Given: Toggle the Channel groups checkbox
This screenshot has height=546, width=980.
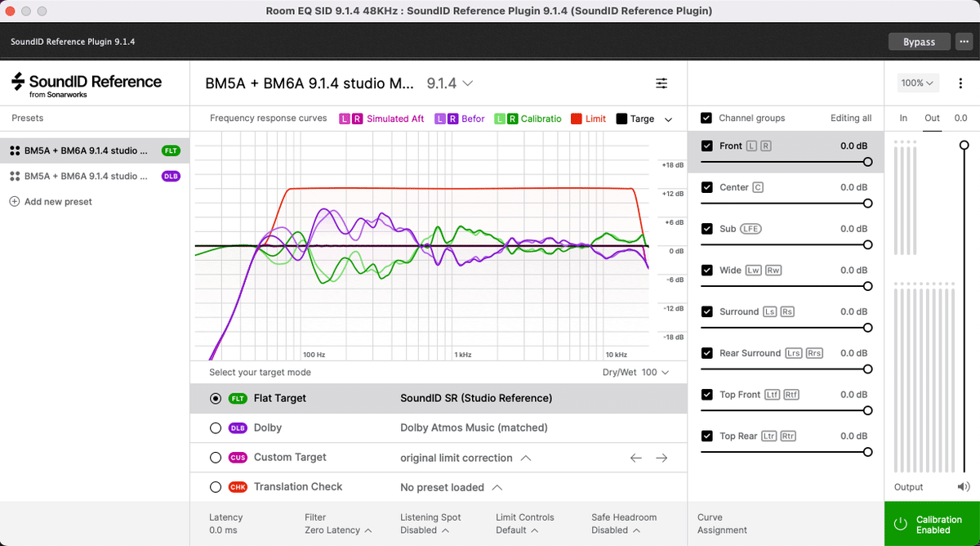Looking at the screenshot, I should click(x=706, y=119).
